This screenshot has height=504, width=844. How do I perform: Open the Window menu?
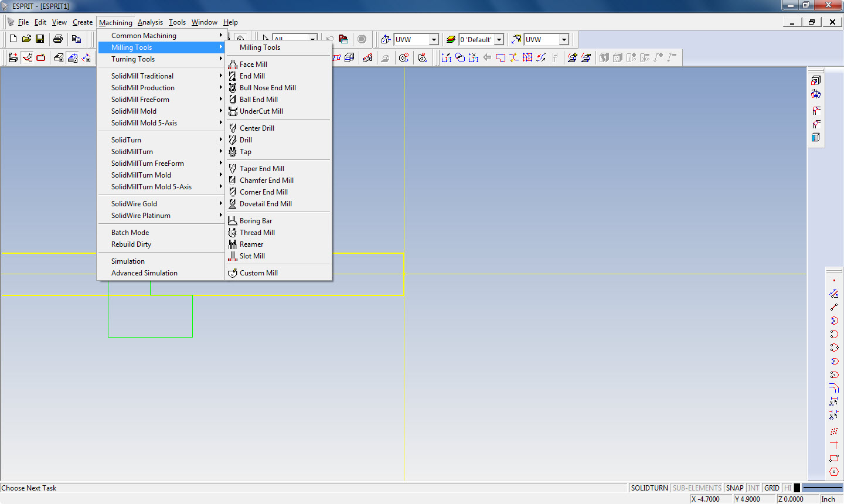click(x=204, y=22)
